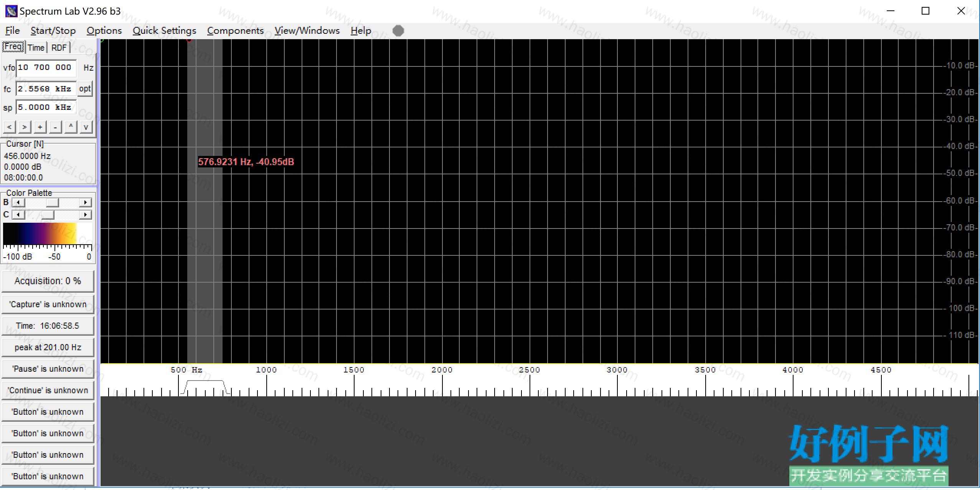Click the 'peak at 201.00 Hz' button

[x=48, y=348]
